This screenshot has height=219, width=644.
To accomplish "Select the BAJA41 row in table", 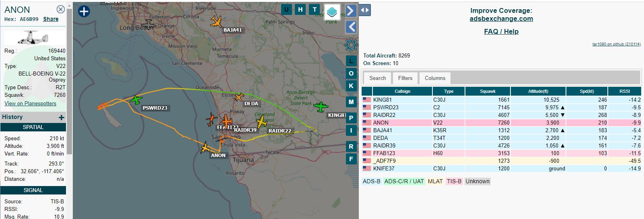I will 502,130.
